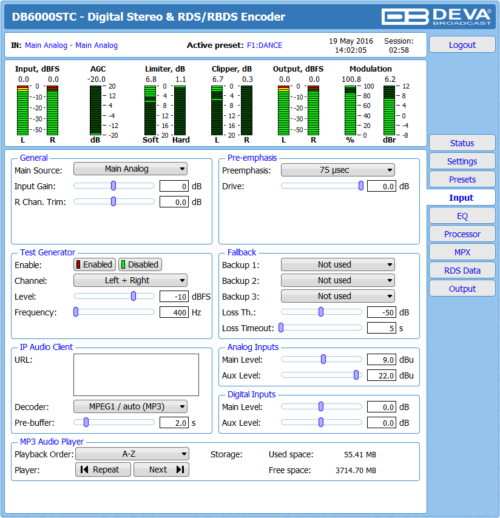Click the Analog Aux Level 22.0 dBu field

pos(382,375)
